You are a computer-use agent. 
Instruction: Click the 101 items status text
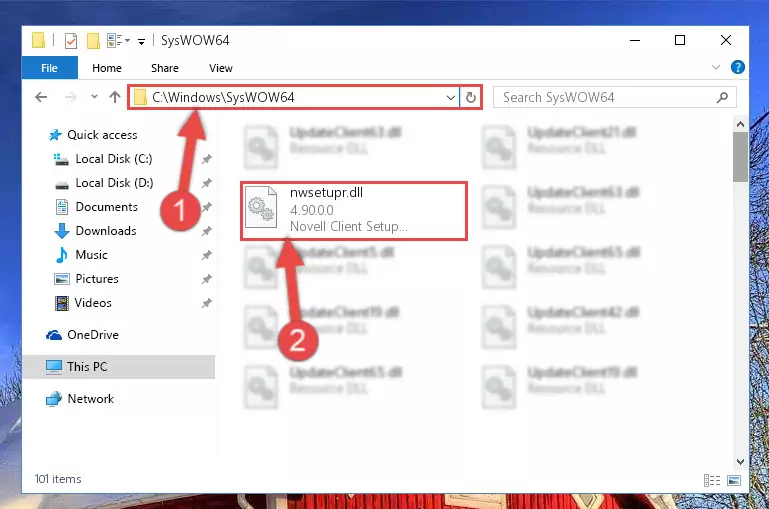point(58,479)
